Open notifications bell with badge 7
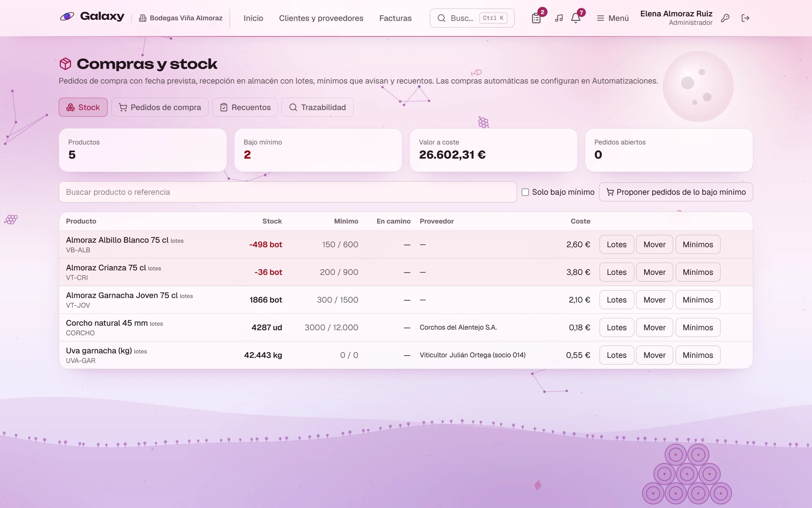Viewport: 812px width, 508px height. [x=576, y=18]
